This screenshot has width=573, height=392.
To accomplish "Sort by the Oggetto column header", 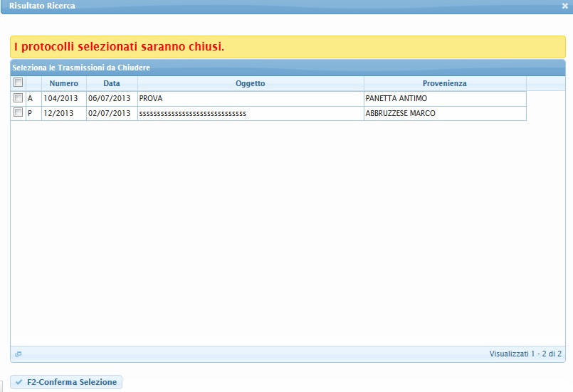I will [x=251, y=83].
